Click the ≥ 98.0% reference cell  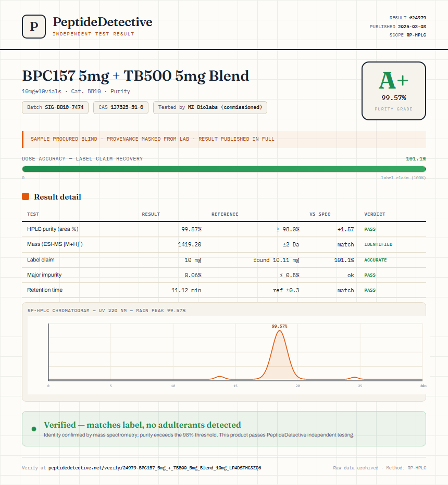[288, 229]
